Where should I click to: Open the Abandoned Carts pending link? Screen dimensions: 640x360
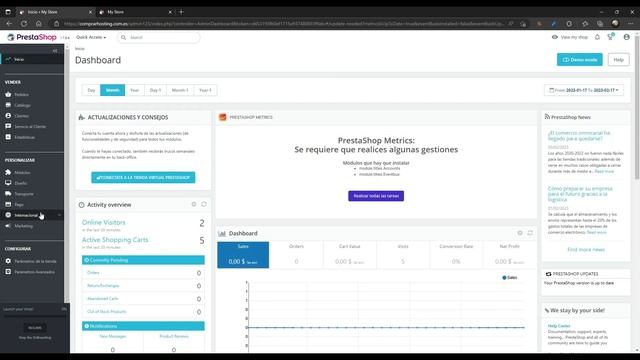[x=102, y=298]
